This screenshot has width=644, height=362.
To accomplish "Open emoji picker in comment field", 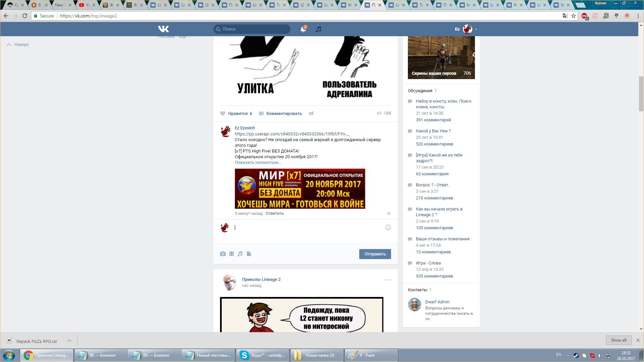I will (x=388, y=228).
